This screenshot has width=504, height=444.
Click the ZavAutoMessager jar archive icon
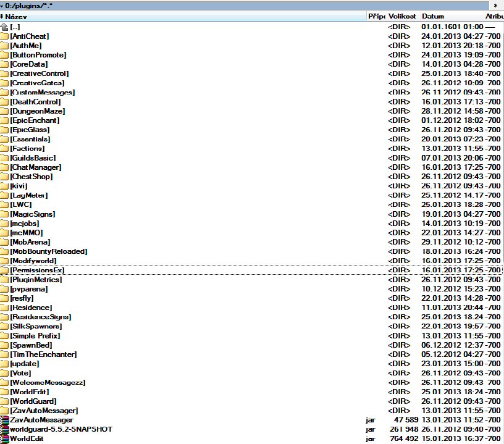[x=4, y=420]
